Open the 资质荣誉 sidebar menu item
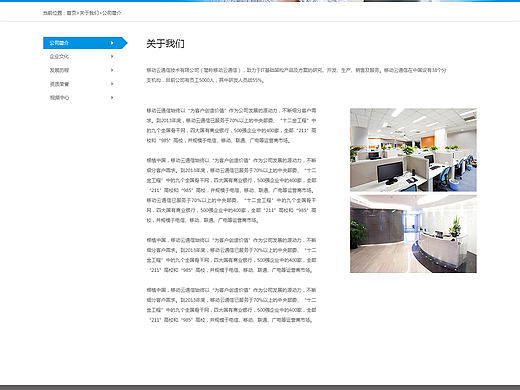The height and width of the screenshot is (390, 520). point(59,84)
